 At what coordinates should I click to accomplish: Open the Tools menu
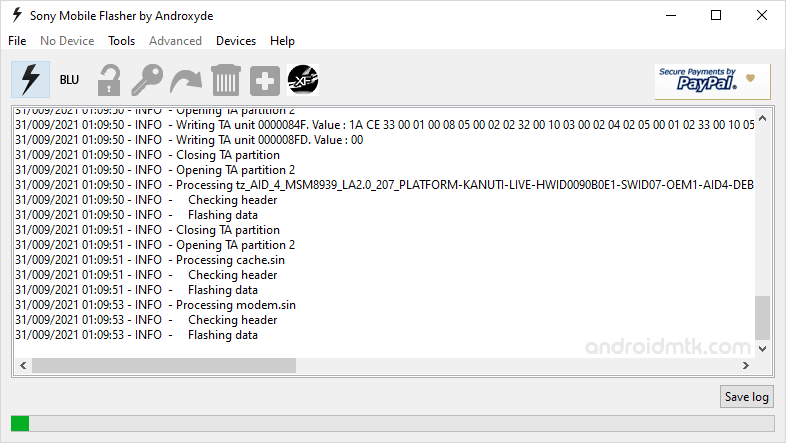pyautogui.click(x=121, y=41)
